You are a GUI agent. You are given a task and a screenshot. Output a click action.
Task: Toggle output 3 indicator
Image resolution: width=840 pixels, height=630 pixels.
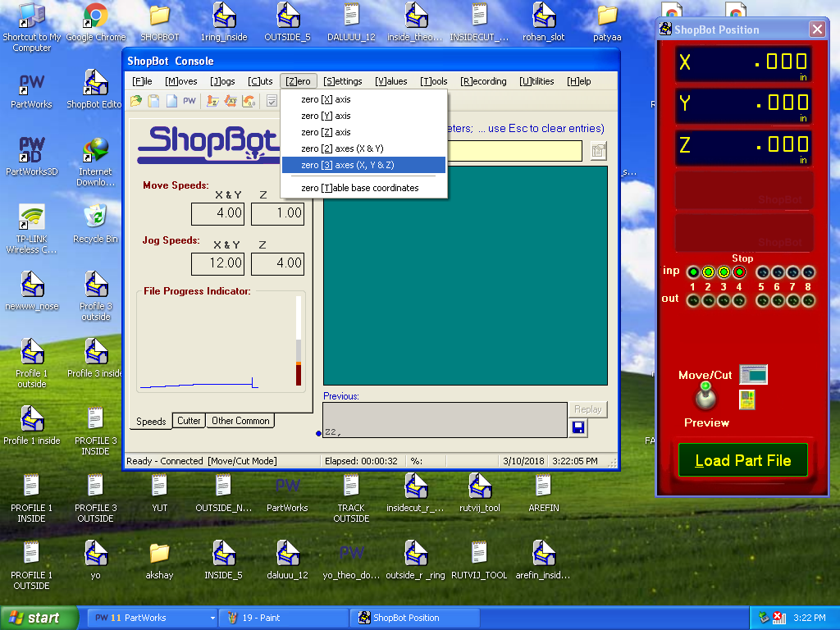point(724,301)
